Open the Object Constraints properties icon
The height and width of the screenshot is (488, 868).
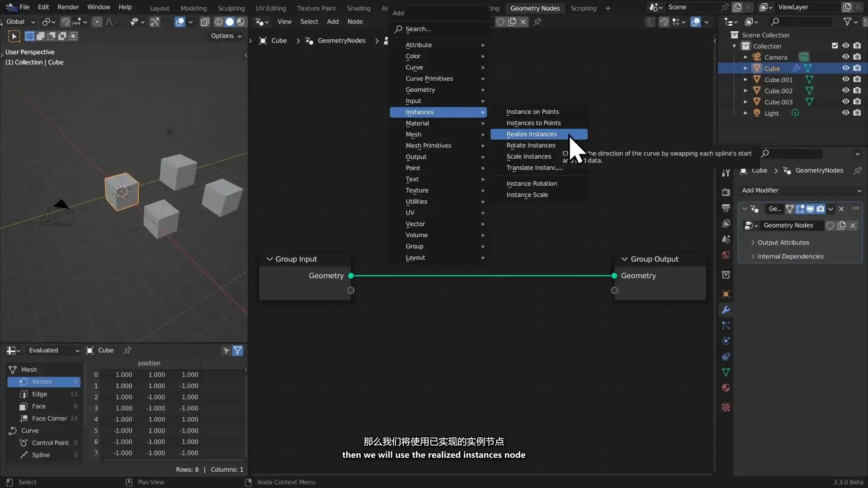(726, 357)
